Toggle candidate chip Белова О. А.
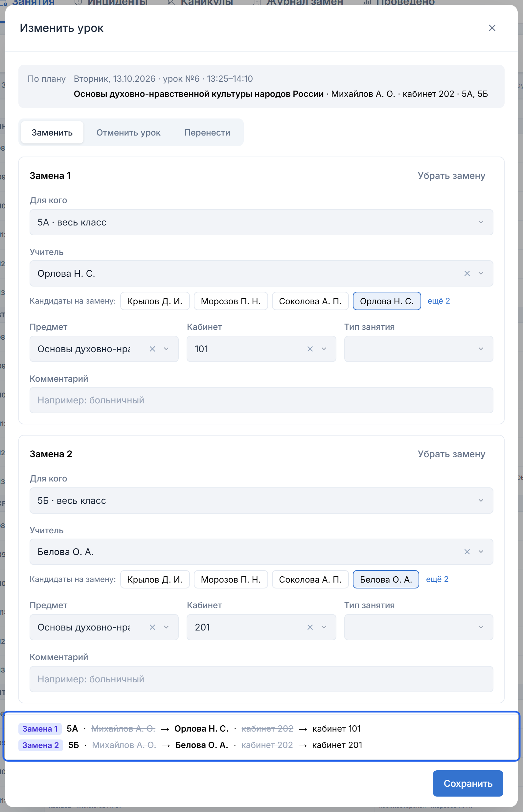The image size is (523, 812). [x=386, y=579]
